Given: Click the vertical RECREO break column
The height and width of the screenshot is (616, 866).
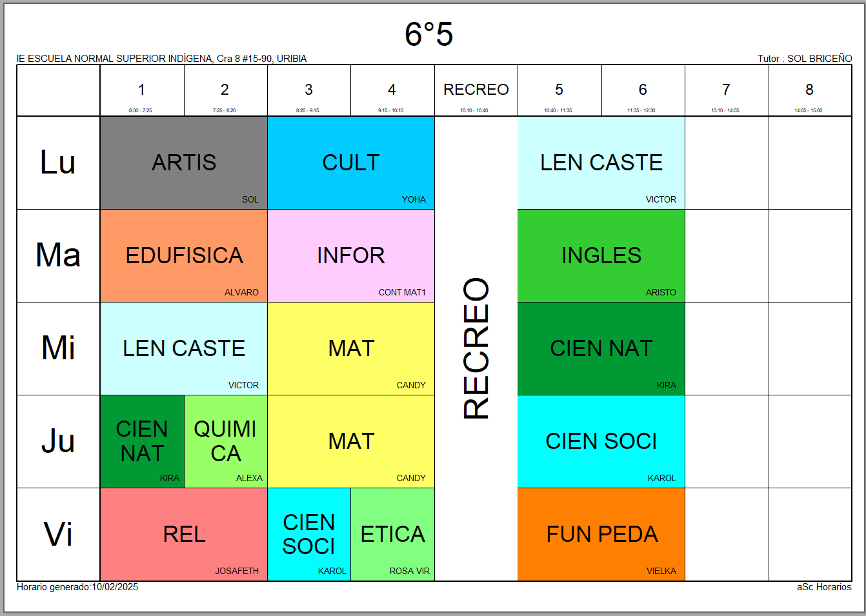Looking at the screenshot, I should coord(476,348).
